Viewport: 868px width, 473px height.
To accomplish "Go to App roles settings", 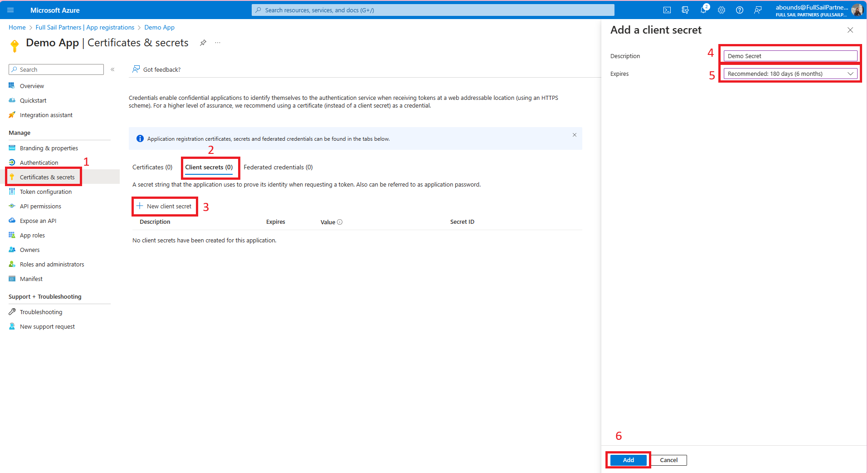I will click(32, 235).
